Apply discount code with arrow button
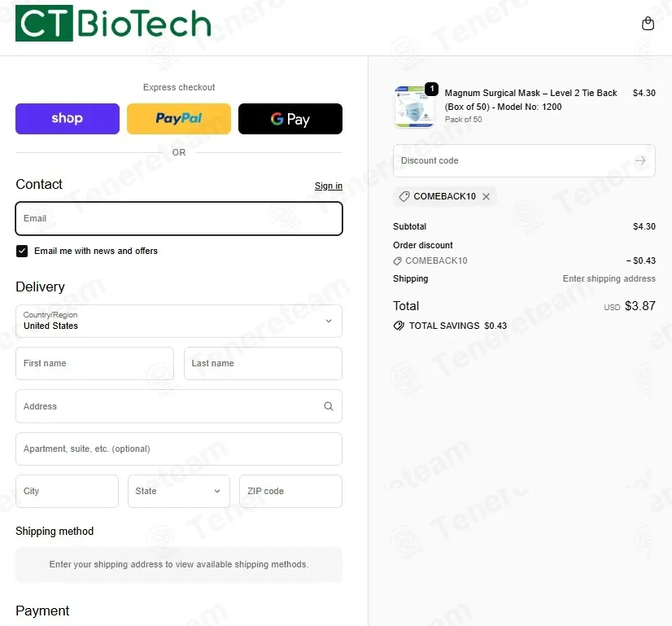The height and width of the screenshot is (626, 672). pos(640,160)
